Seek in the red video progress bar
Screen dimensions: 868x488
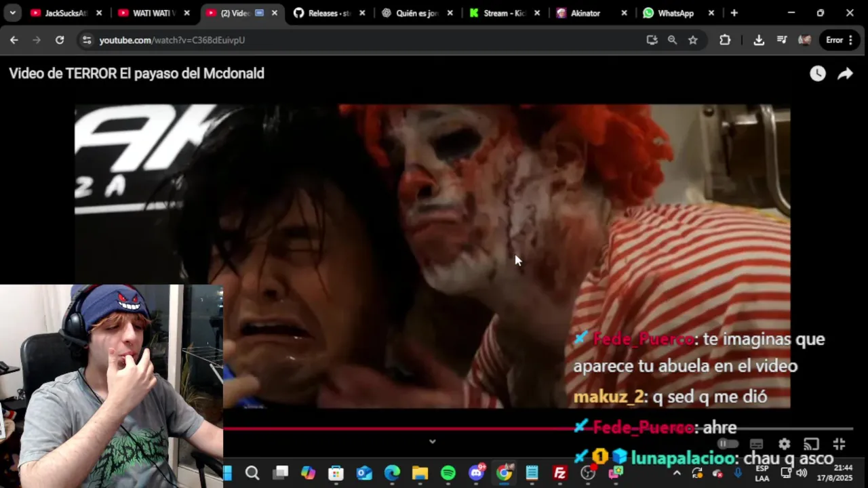pos(538,428)
